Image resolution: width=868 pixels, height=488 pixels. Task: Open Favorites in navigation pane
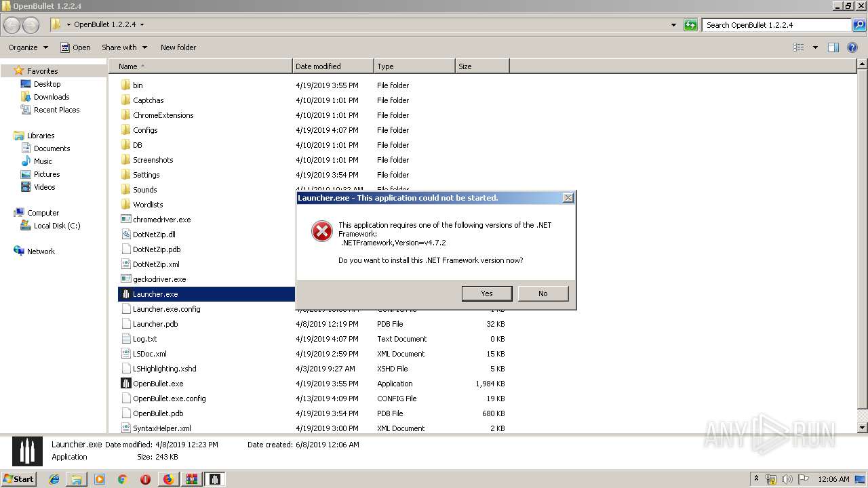point(42,71)
